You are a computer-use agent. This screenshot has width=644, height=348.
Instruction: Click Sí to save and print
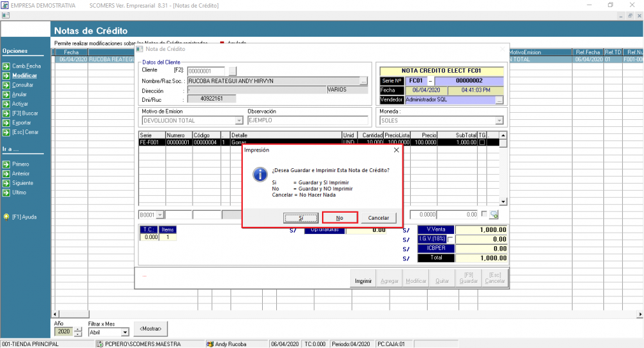(x=301, y=218)
